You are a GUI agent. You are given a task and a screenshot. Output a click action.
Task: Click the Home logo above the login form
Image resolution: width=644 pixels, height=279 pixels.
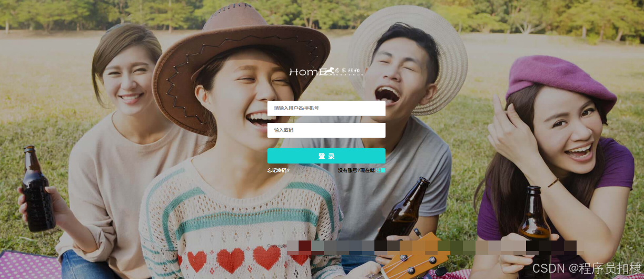pyautogui.click(x=326, y=71)
